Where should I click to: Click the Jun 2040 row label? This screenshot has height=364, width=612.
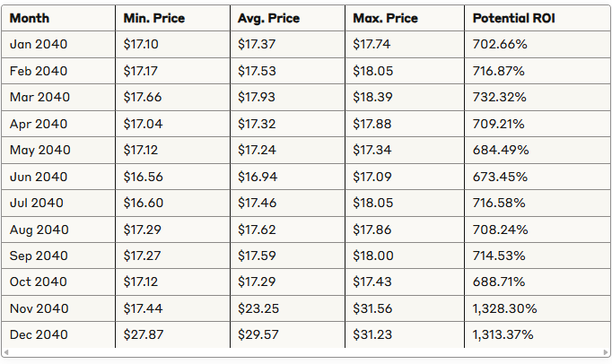tap(39, 177)
